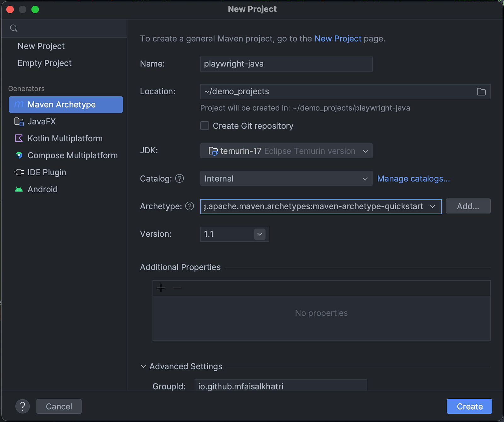Expand the Version 1.1 dropdown
The height and width of the screenshot is (422, 504).
pos(260,234)
